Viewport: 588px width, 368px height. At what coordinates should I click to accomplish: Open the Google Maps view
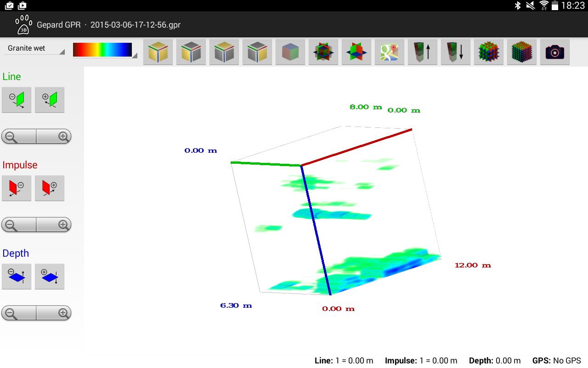[x=390, y=52]
